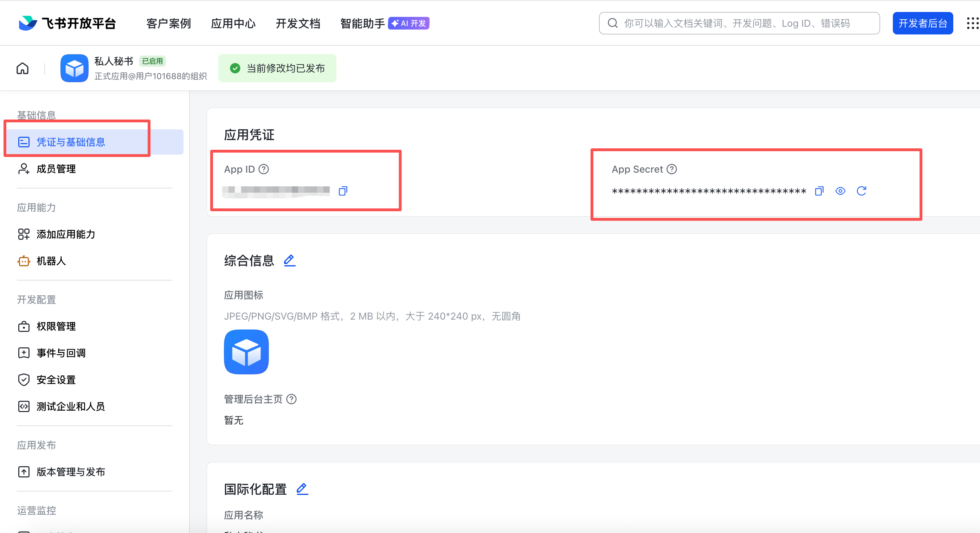Open 权限管理 under 开发配置
The height and width of the screenshot is (533, 980).
pyautogui.click(x=56, y=326)
